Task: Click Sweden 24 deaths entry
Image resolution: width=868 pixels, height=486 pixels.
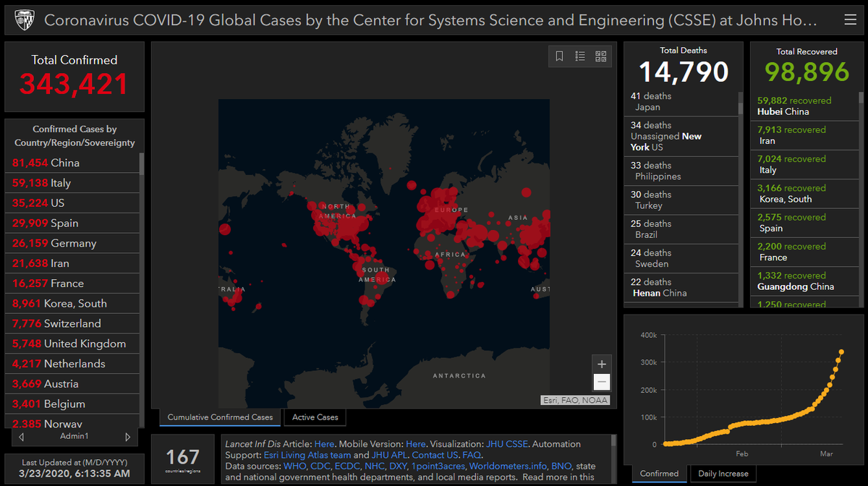Action: [x=681, y=258]
